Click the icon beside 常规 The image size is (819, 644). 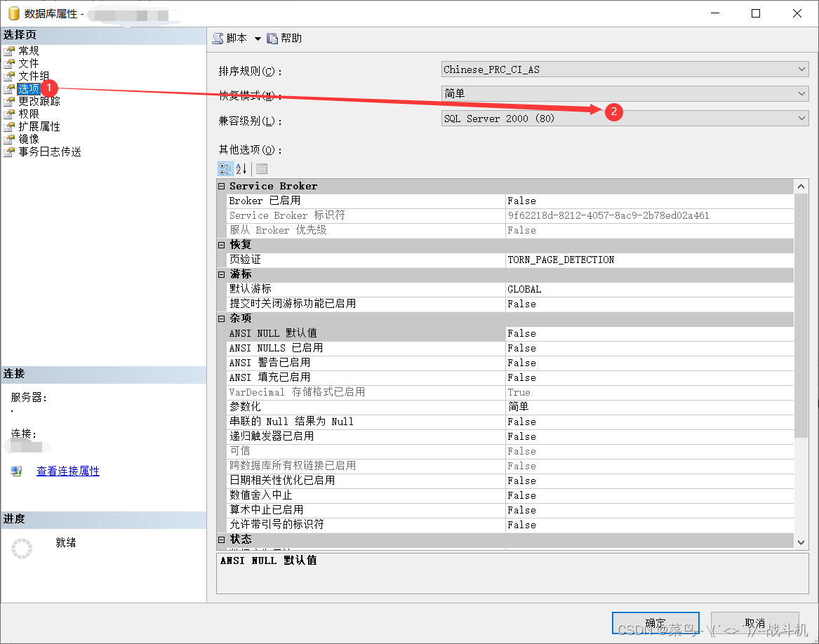tap(9, 51)
